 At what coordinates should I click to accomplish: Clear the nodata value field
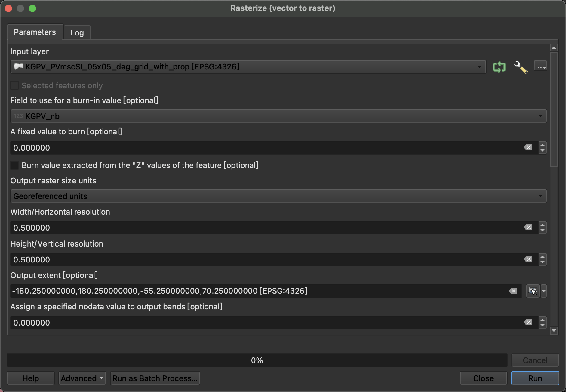[x=528, y=322]
